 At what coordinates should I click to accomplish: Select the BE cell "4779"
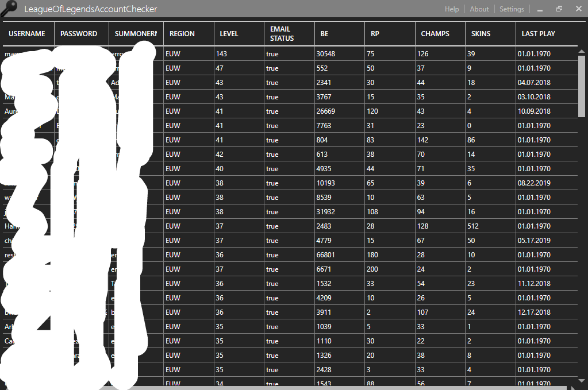340,241
